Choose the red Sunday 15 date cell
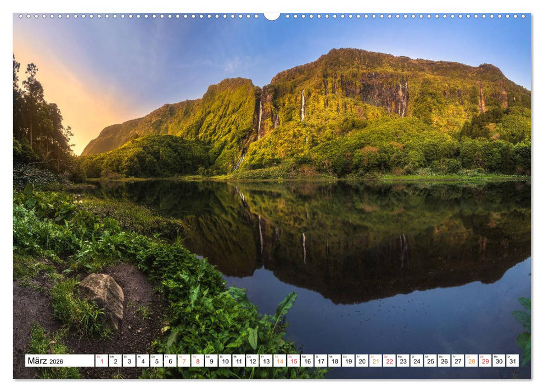Image resolution: width=544 pixels, height=392 pixels. tap(293, 361)
